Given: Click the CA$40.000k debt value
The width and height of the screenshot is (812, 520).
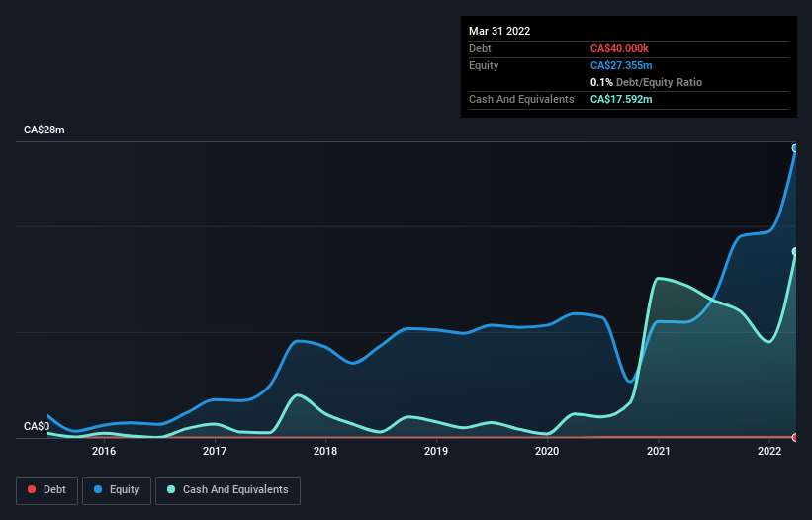Looking at the screenshot, I should coord(619,48).
